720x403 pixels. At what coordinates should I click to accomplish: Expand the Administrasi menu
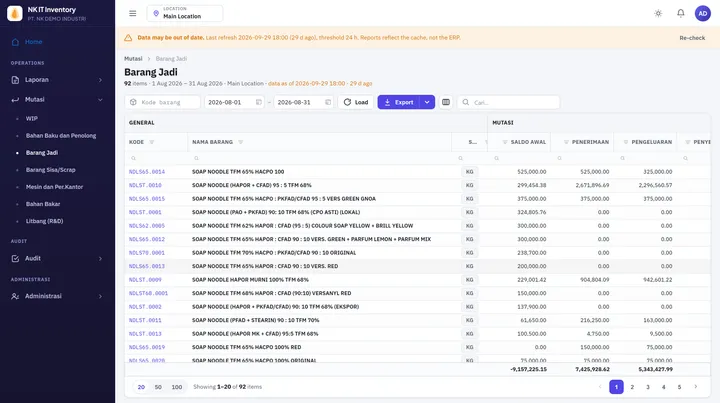57,296
